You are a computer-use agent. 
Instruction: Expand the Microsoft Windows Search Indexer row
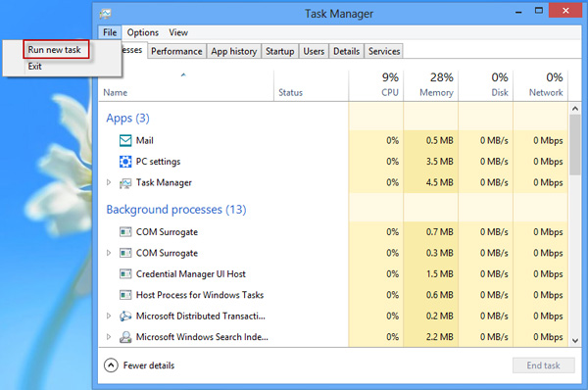pyautogui.click(x=109, y=337)
